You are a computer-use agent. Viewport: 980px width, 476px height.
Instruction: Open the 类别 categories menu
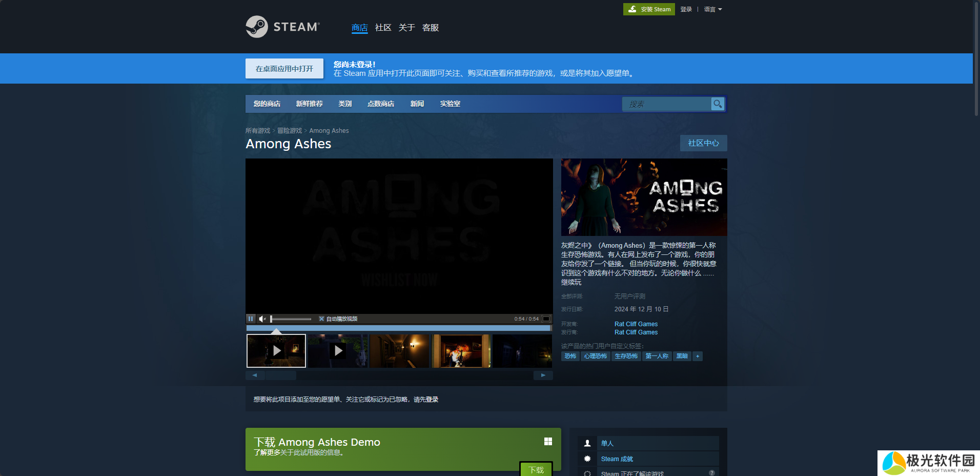pos(345,104)
